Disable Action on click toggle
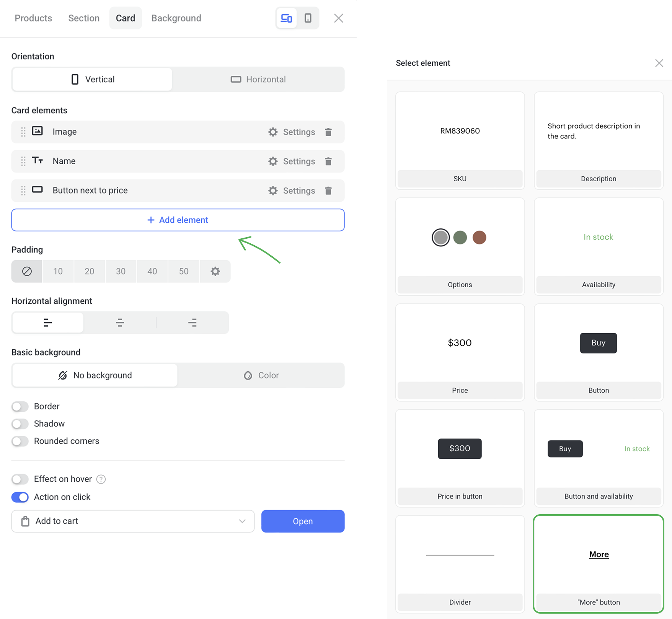The height and width of the screenshot is (619, 672). [x=20, y=497]
